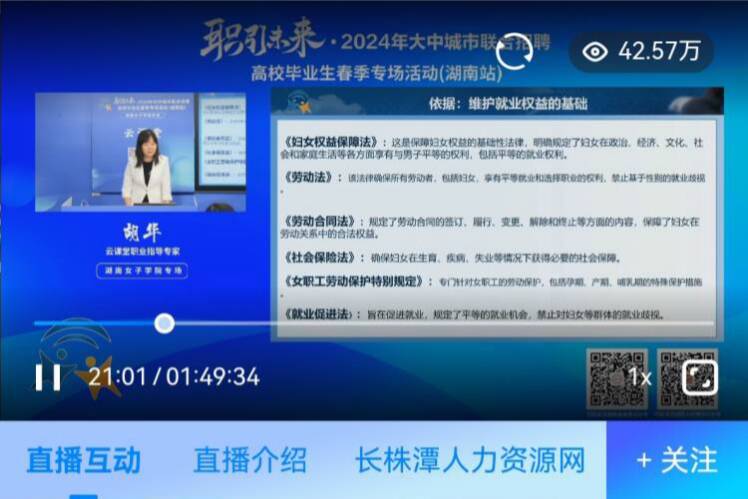
Task: Click the presenter camera video thumbnail
Action: coord(140,152)
